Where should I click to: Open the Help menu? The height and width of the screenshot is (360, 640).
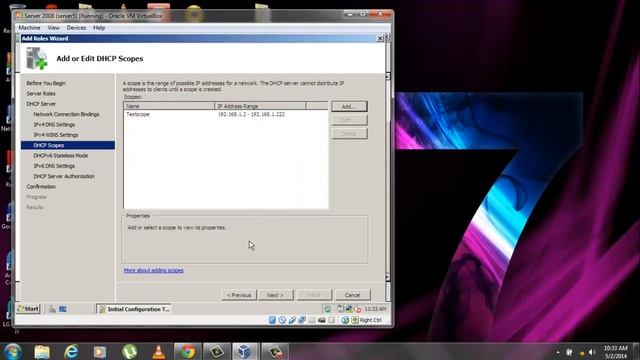[99, 28]
